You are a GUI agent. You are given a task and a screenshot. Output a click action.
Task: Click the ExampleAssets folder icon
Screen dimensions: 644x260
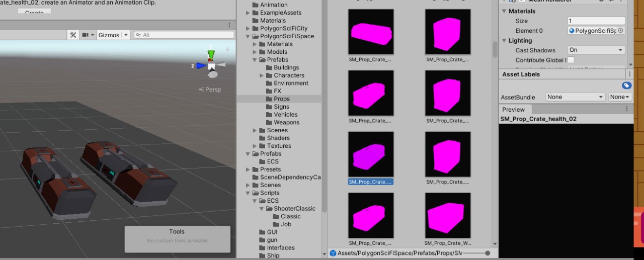pos(255,13)
